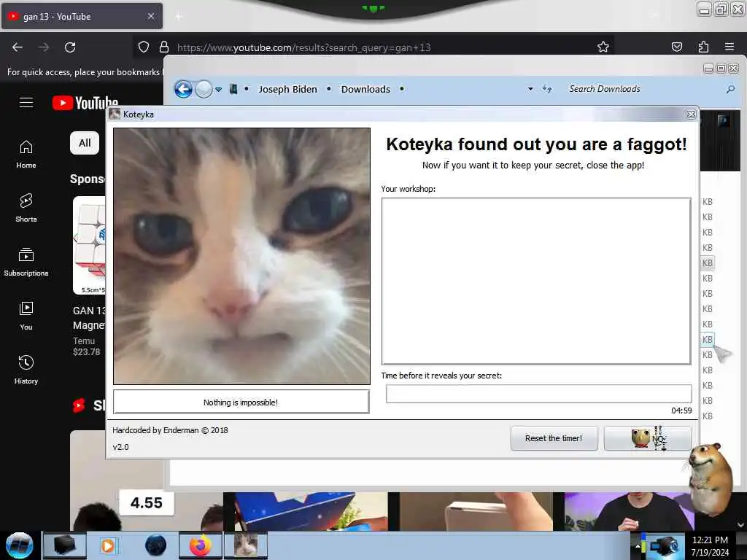Open the Windows Start orb
The width and height of the screenshot is (747, 560).
tap(20, 545)
